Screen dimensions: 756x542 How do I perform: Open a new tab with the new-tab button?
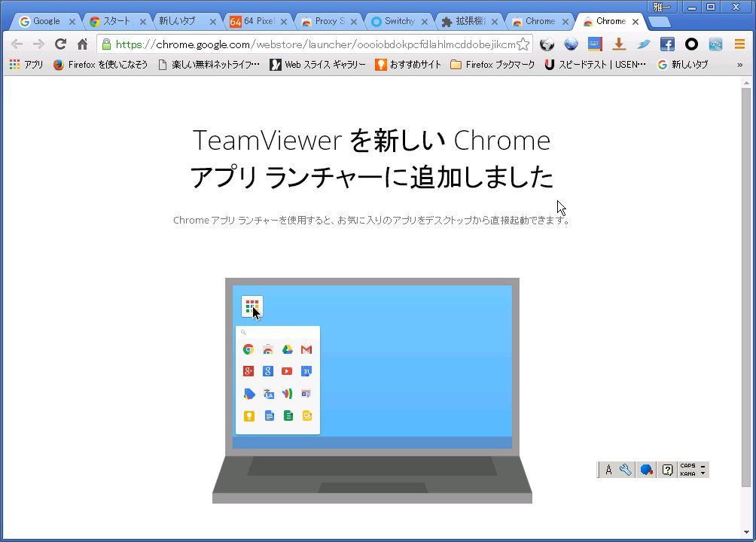coord(659,22)
